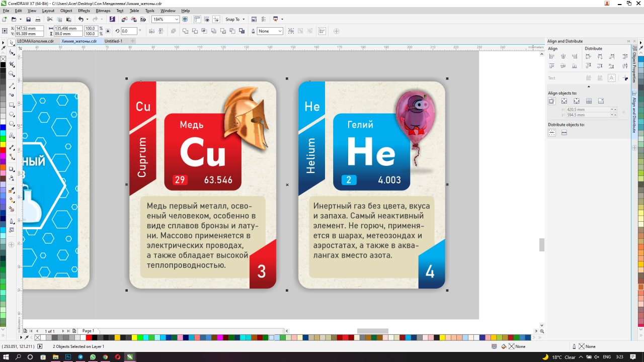This screenshot has width=644, height=362.
Task: Select the Crop tool in the toolbox
Action: tap(12, 65)
